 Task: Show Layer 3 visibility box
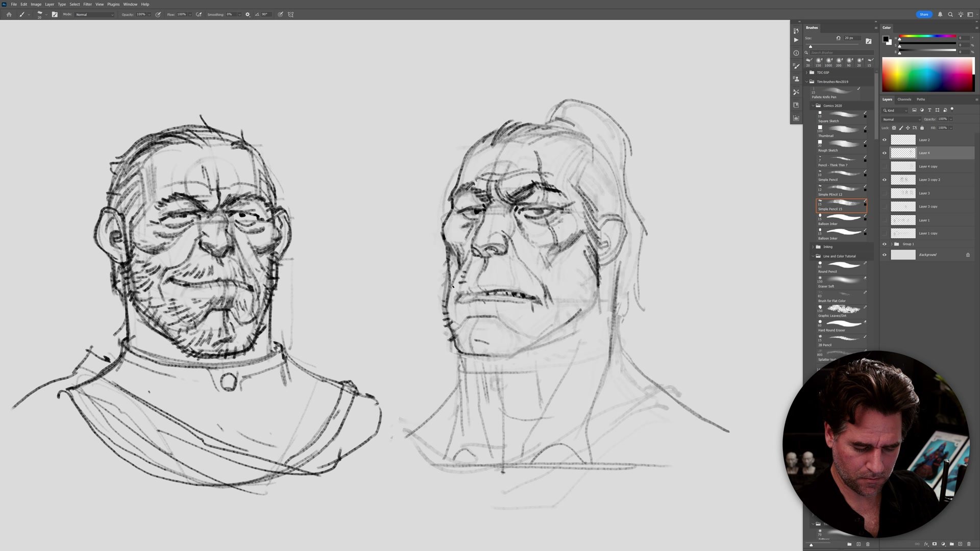885,193
